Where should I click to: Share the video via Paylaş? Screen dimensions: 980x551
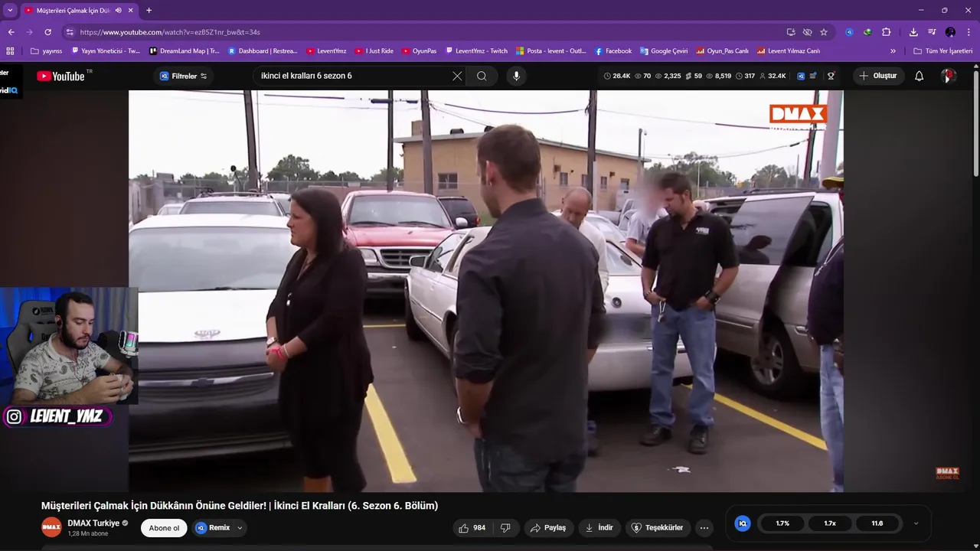coord(548,527)
